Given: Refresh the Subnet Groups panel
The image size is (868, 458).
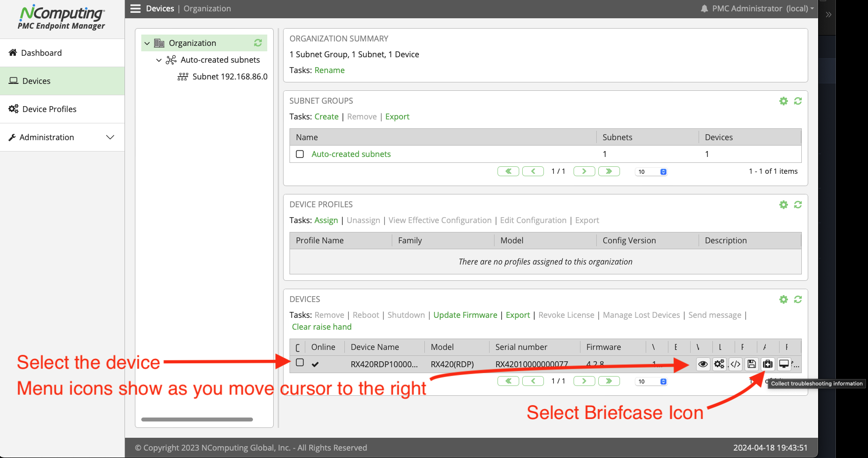Looking at the screenshot, I should (x=798, y=101).
